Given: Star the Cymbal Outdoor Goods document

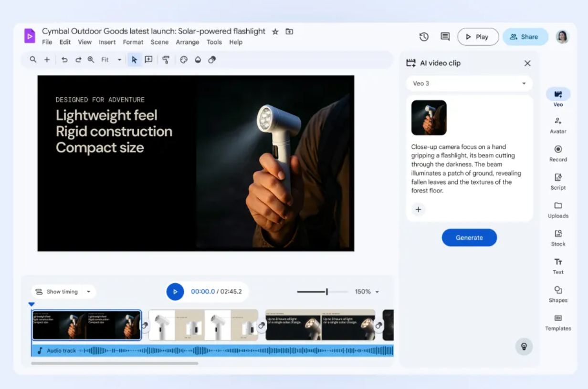Looking at the screenshot, I should [275, 31].
